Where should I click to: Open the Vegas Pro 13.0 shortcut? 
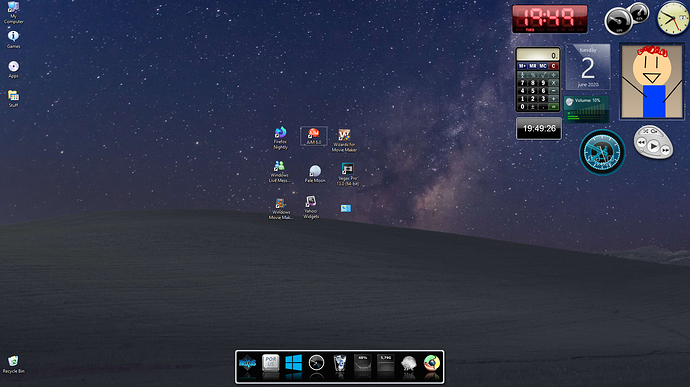(x=348, y=174)
